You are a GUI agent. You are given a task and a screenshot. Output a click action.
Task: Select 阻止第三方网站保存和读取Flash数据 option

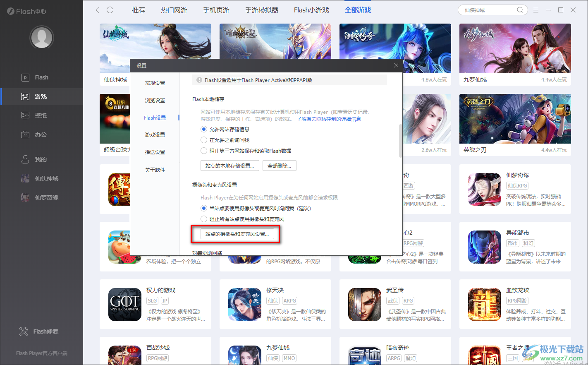pyautogui.click(x=204, y=151)
